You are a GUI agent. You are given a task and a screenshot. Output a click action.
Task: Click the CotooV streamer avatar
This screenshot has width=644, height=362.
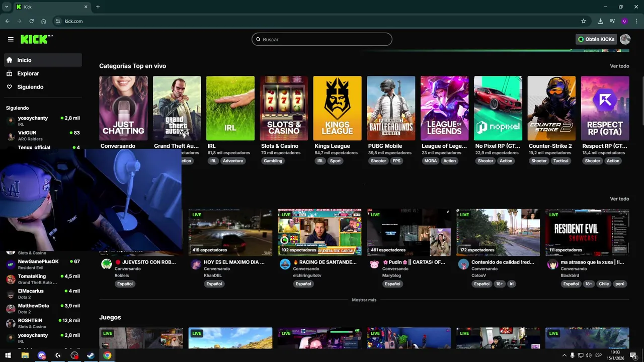click(463, 264)
